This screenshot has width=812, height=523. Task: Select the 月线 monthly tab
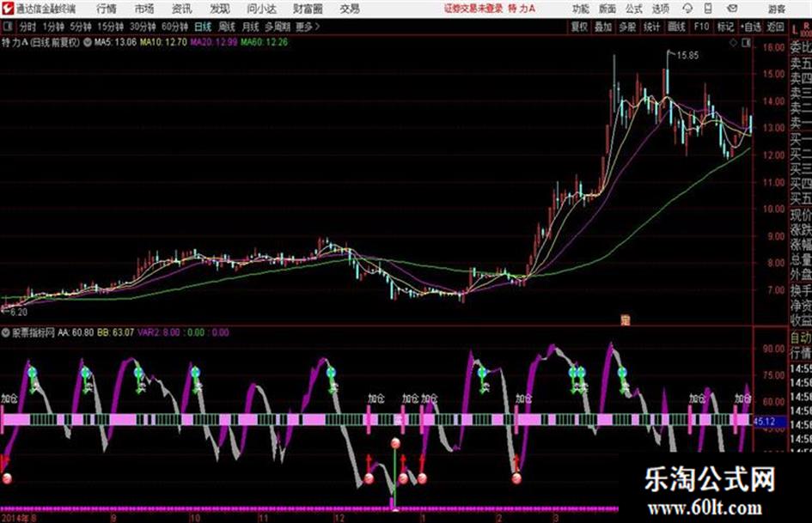(x=251, y=27)
